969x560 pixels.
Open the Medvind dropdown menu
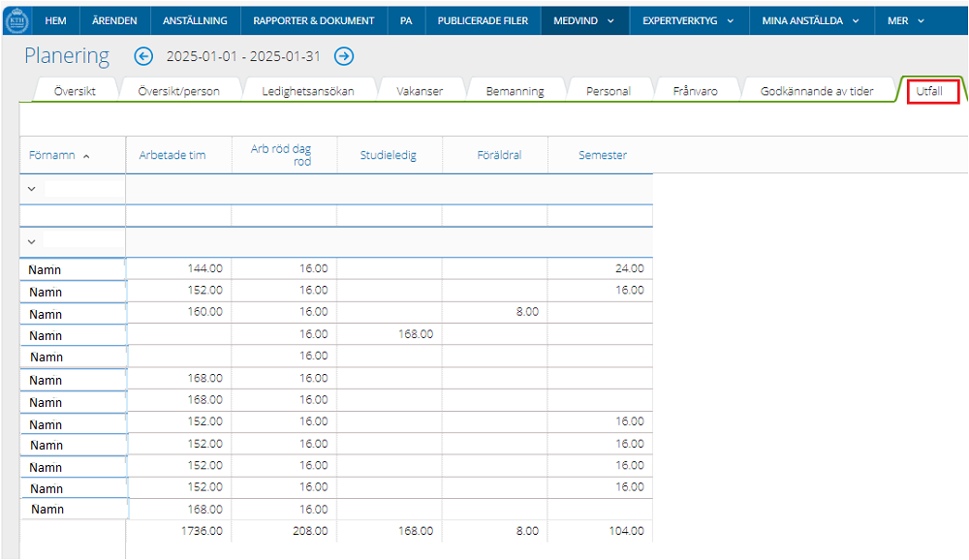[584, 20]
